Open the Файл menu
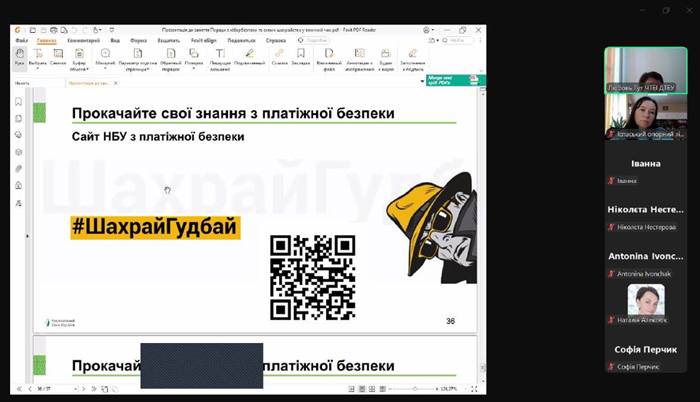Viewport: 700px width, 402px height. (21, 41)
